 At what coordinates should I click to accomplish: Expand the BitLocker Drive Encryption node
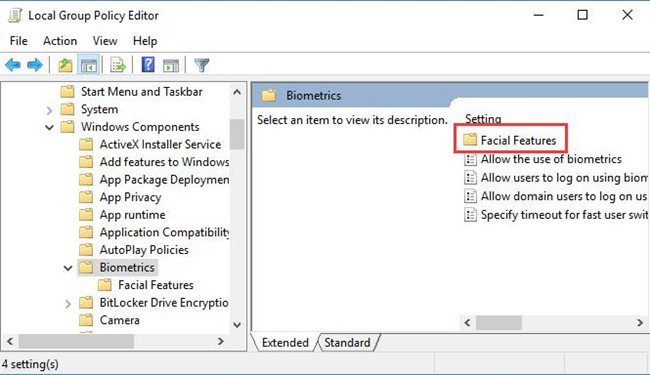(x=68, y=304)
